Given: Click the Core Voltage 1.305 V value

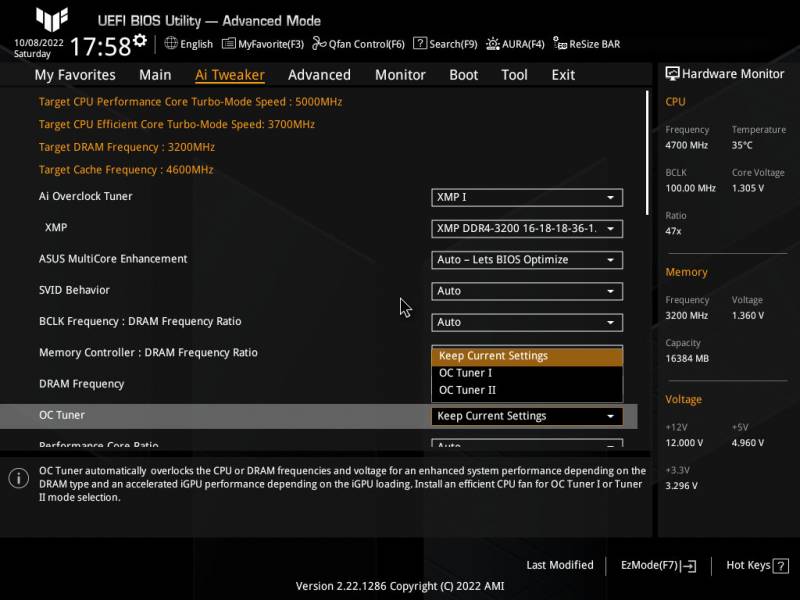Looking at the screenshot, I should (x=747, y=188).
